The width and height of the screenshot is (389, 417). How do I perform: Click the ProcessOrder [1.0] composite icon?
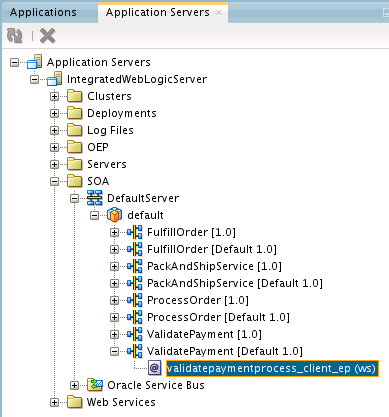(x=135, y=300)
